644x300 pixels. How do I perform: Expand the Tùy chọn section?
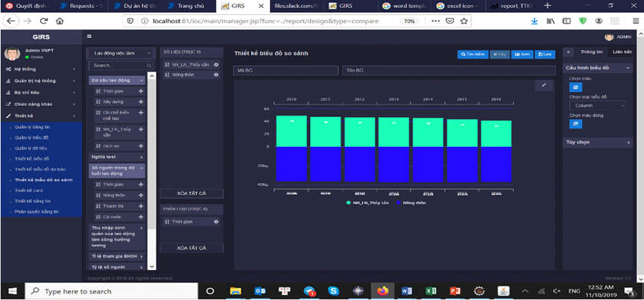tap(598, 143)
